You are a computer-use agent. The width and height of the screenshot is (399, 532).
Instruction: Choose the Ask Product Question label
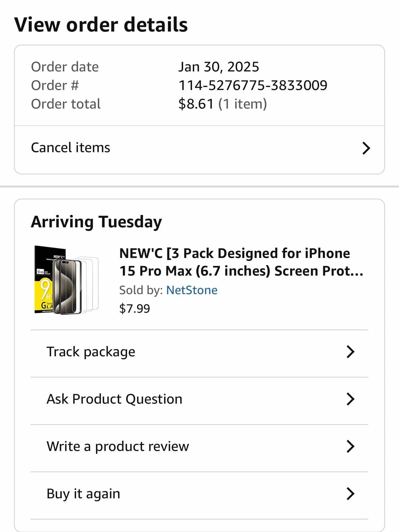coord(114,399)
